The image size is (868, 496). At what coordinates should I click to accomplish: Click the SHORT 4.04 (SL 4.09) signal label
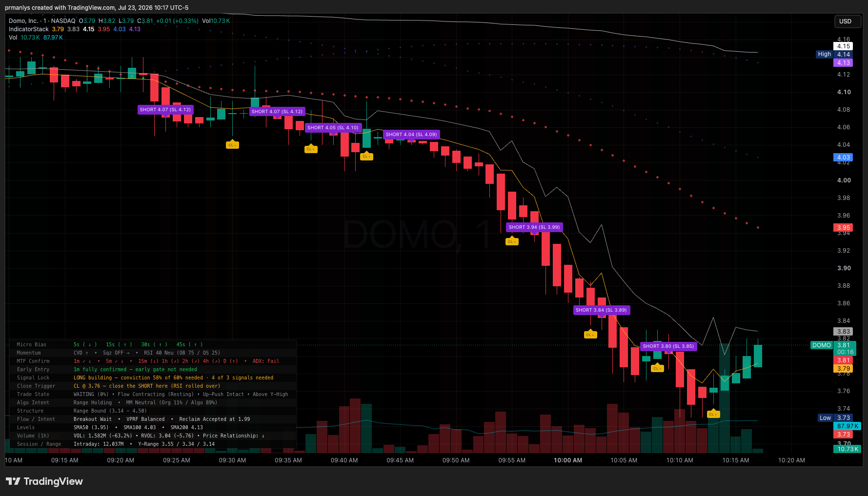[x=411, y=135]
